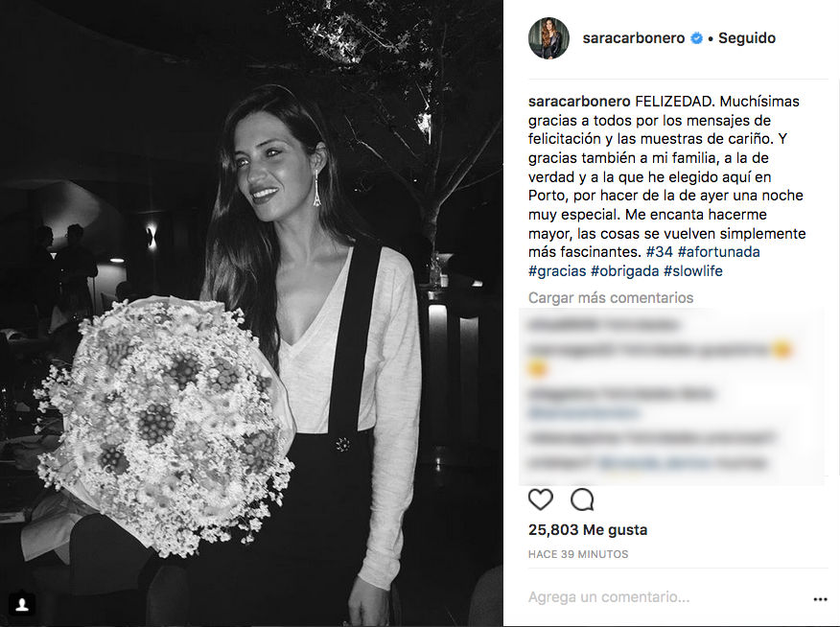Click the Hace 39 minutos timestamp
The width and height of the screenshot is (840, 627).
click(578, 554)
